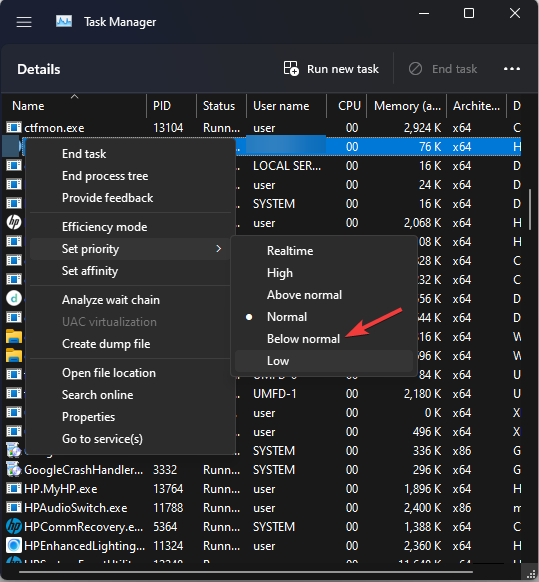Click the HPCommRecovery process icon
The width and height of the screenshot is (539, 582).
pyautogui.click(x=14, y=526)
